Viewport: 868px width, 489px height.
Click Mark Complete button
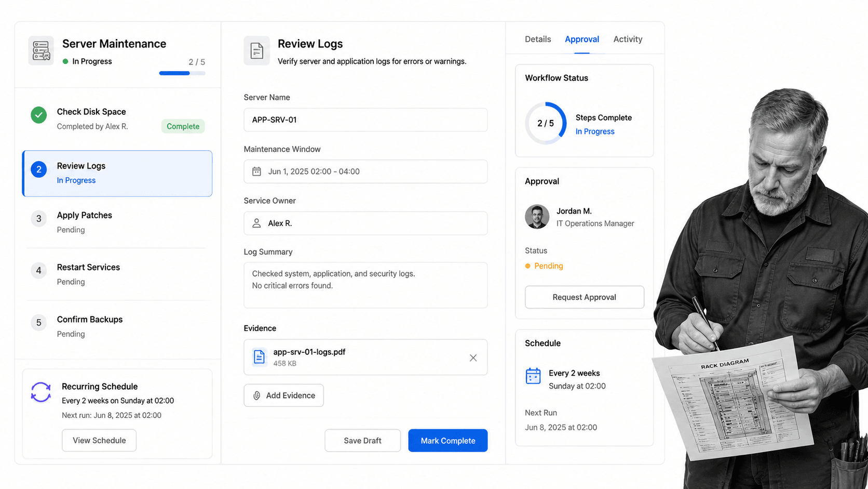(448, 441)
